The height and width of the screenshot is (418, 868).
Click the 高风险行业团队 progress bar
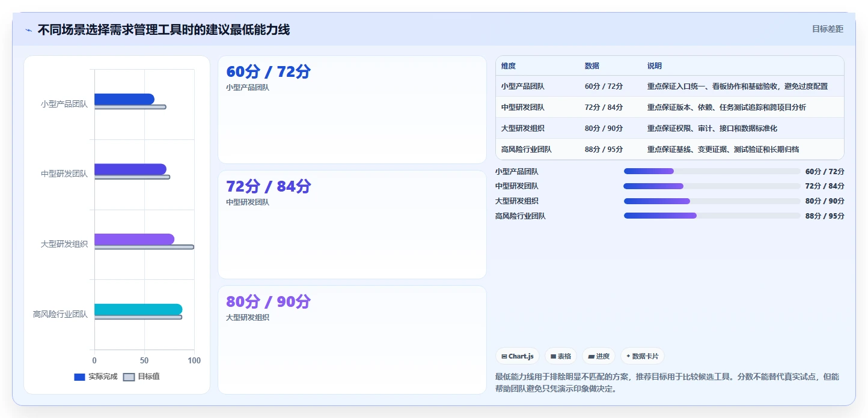[712, 216]
